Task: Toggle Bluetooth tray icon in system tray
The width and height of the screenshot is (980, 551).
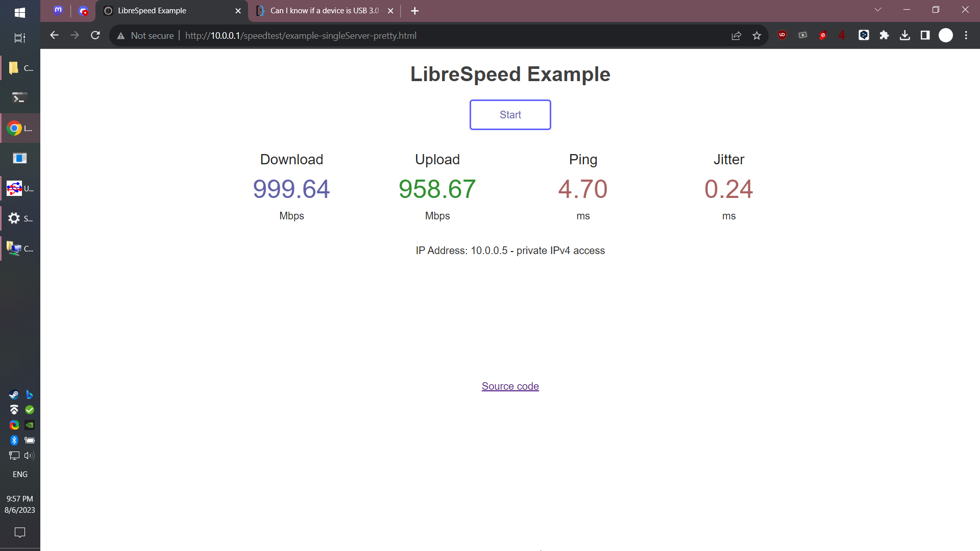Action: (x=14, y=440)
